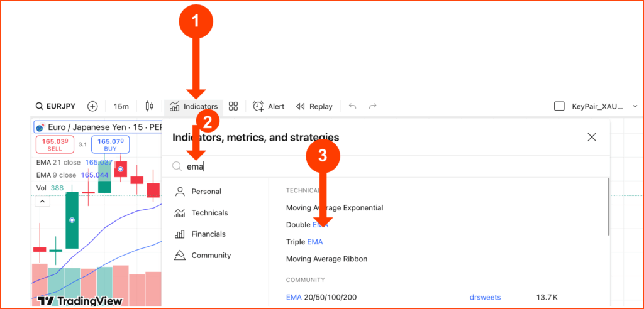
Task: Click the add symbol plus icon
Action: [x=93, y=106]
